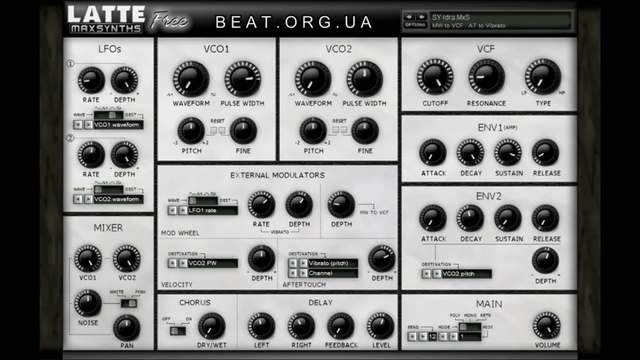Select next LFO2 destination arrow

(x=88, y=199)
